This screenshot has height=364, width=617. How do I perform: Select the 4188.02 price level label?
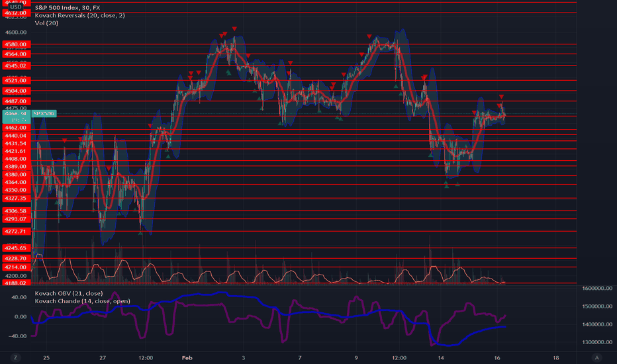[16, 283]
